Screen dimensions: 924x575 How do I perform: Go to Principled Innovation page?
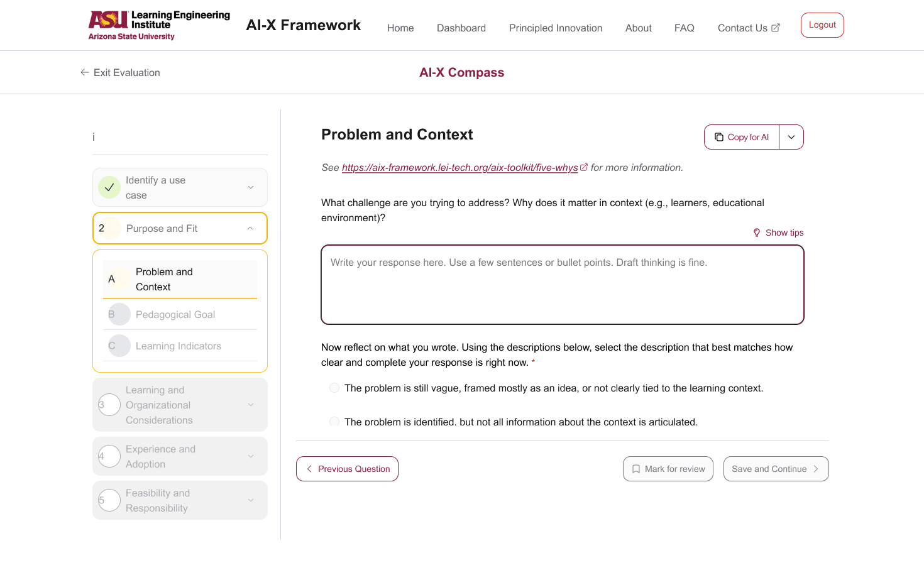click(556, 28)
